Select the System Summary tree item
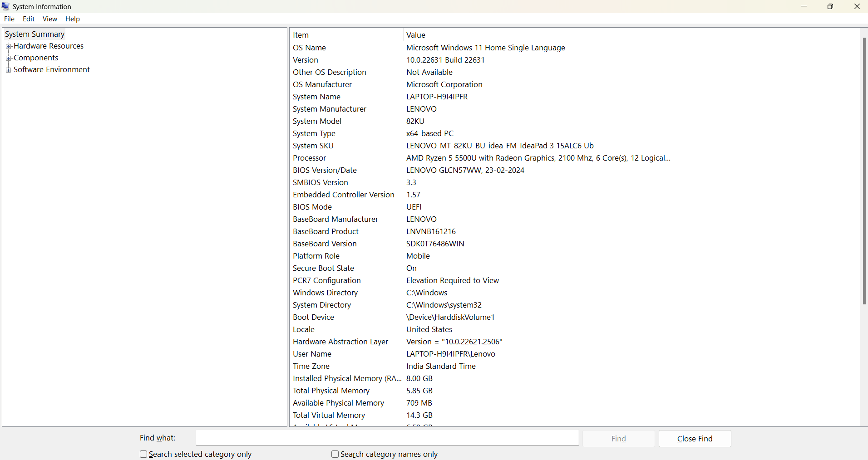The width and height of the screenshot is (868, 460). click(35, 34)
